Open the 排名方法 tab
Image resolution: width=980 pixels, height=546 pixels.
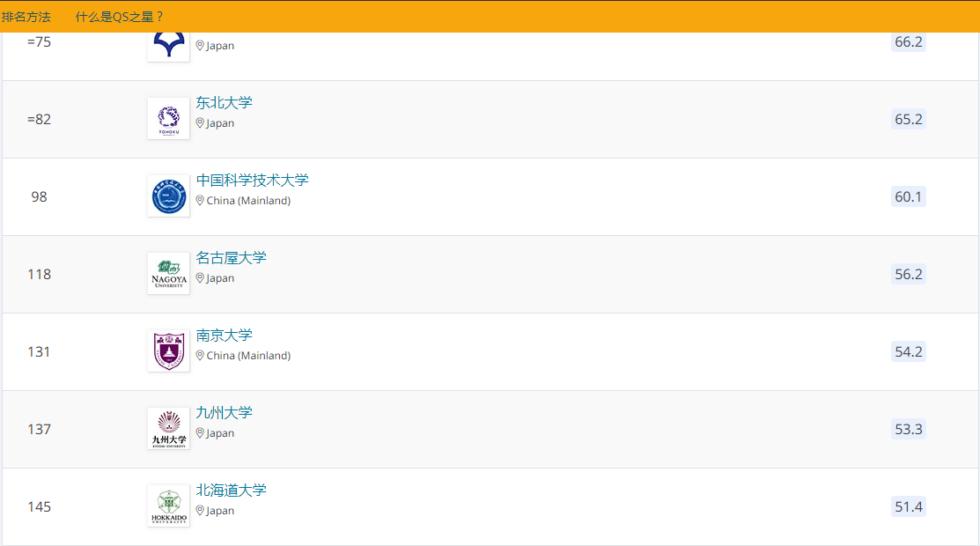pyautogui.click(x=26, y=17)
